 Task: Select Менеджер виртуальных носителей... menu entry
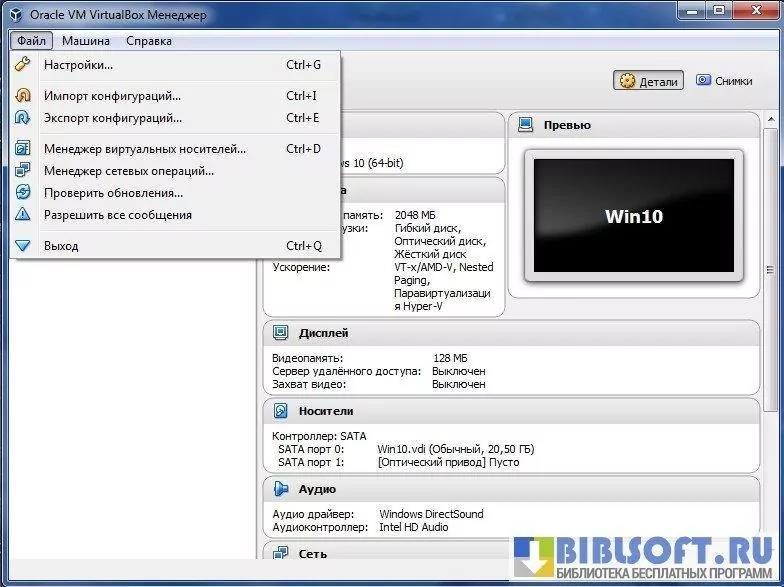point(144,149)
